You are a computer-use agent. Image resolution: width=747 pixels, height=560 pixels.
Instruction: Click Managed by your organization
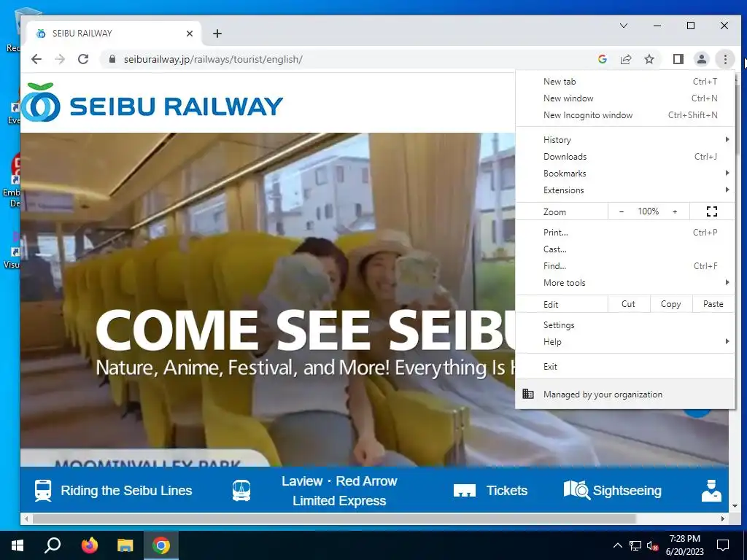point(625,394)
